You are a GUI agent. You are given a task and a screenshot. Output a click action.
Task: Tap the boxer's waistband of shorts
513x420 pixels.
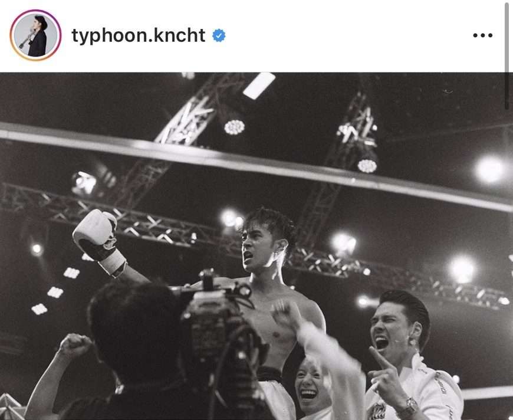coord(269,374)
